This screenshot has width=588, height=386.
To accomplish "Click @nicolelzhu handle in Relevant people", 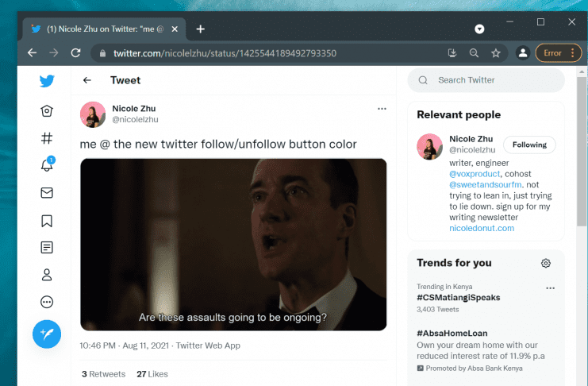I will pos(472,150).
